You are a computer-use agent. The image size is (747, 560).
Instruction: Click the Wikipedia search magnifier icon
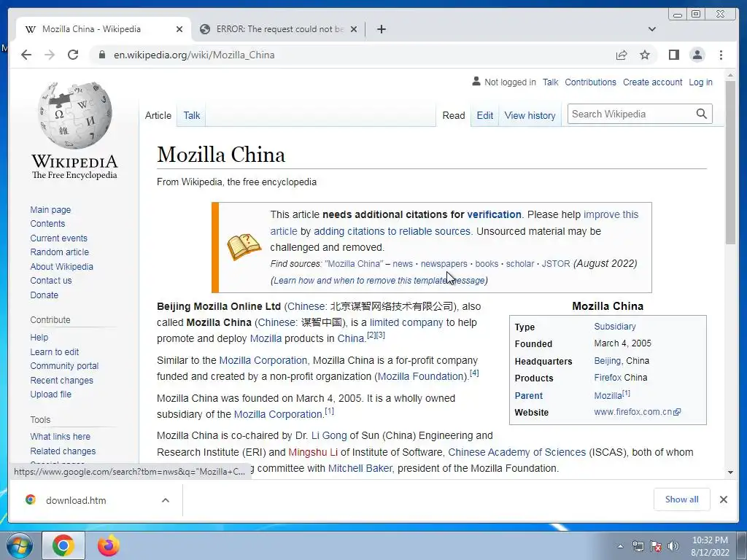(x=701, y=114)
